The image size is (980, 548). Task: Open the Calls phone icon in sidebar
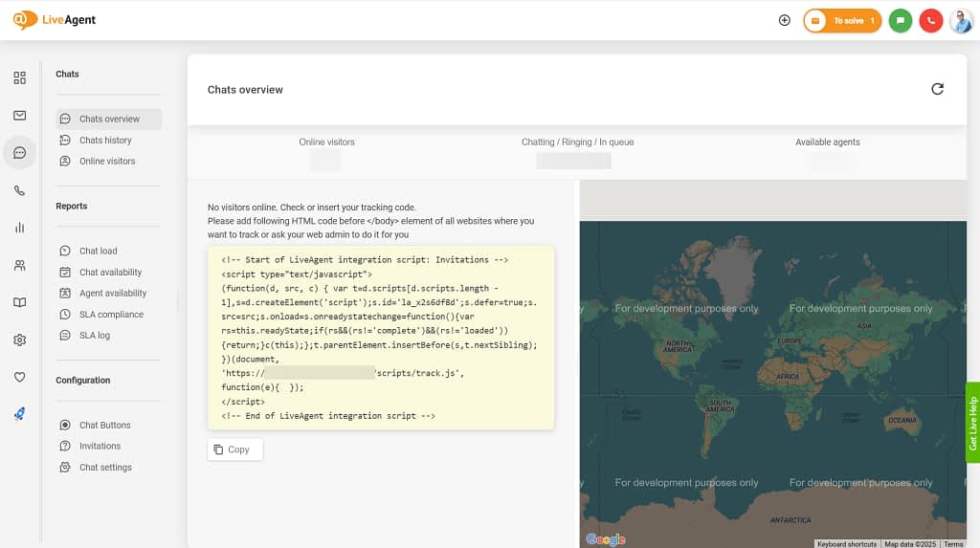coord(19,190)
